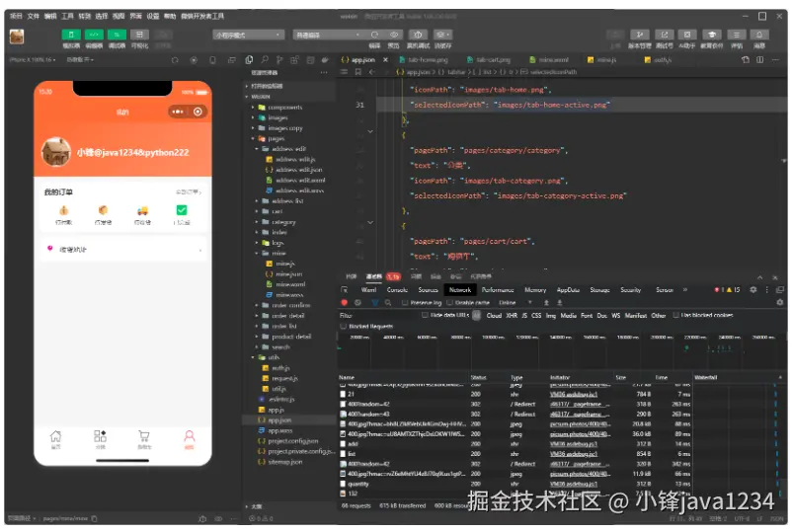Click the red network record button
The image size is (792, 532).
(345, 302)
